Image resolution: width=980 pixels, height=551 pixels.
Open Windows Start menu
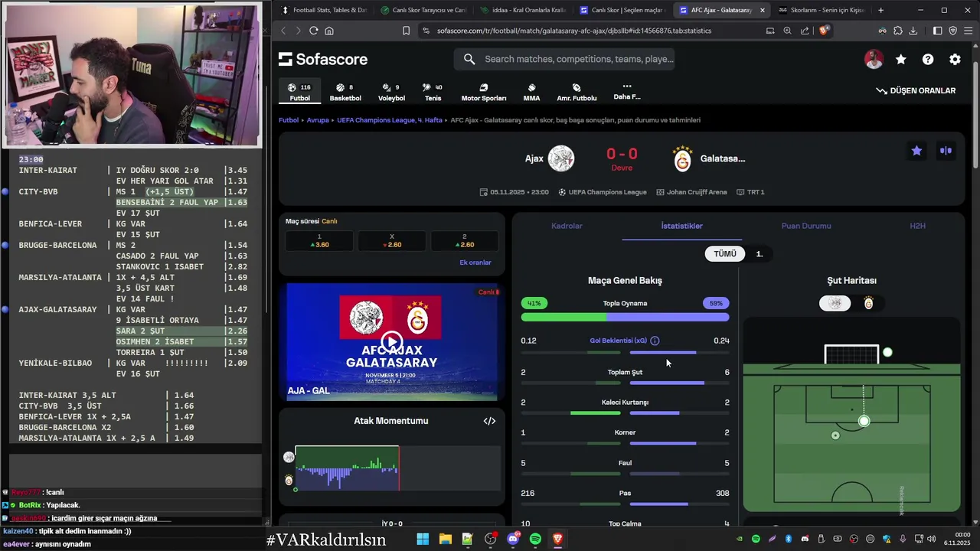(423, 540)
